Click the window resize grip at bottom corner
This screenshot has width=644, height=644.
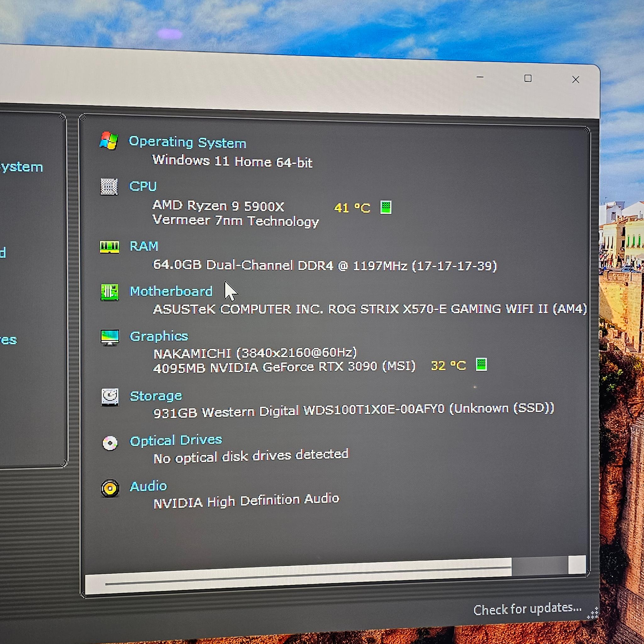pyautogui.click(x=593, y=613)
